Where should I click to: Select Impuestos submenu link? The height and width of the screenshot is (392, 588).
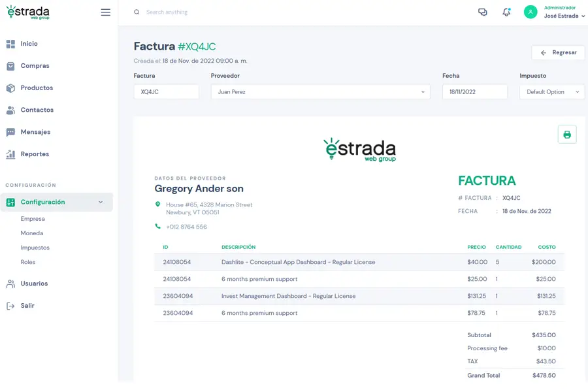35,248
